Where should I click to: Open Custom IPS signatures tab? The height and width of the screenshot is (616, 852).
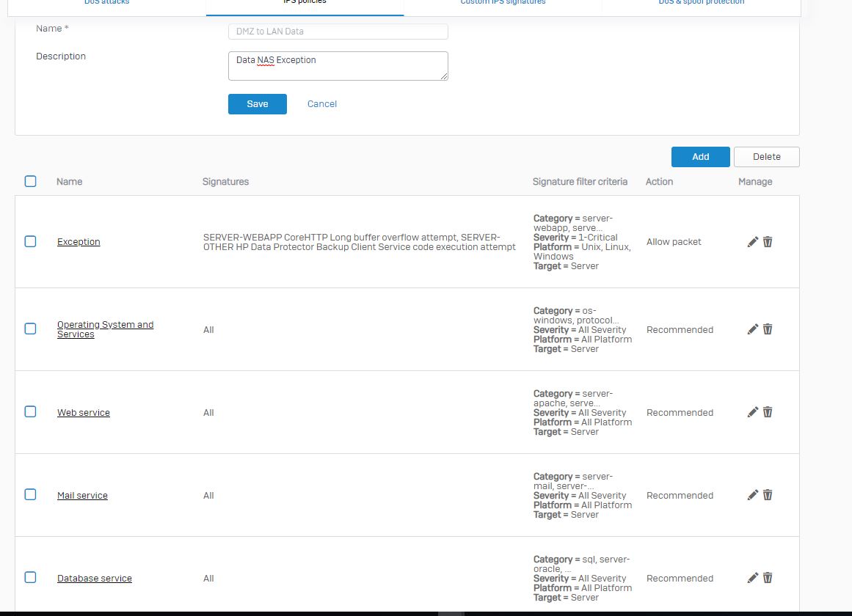pos(503,4)
